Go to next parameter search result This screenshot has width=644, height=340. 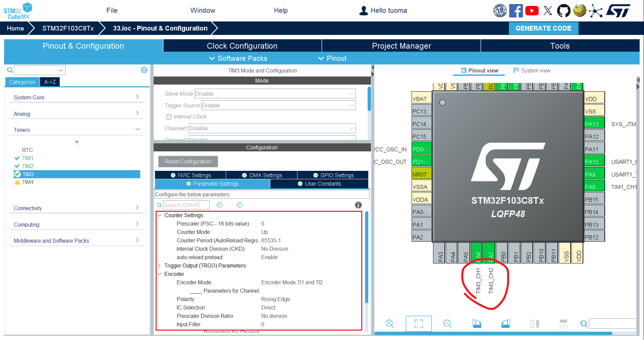pyautogui.click(x=239, y=205)
